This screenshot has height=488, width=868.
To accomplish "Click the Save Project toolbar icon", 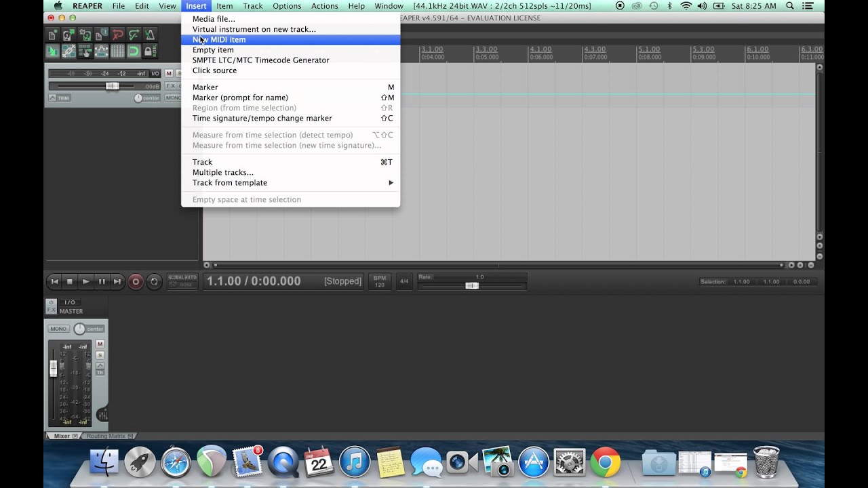I will (x=85, y=35).
